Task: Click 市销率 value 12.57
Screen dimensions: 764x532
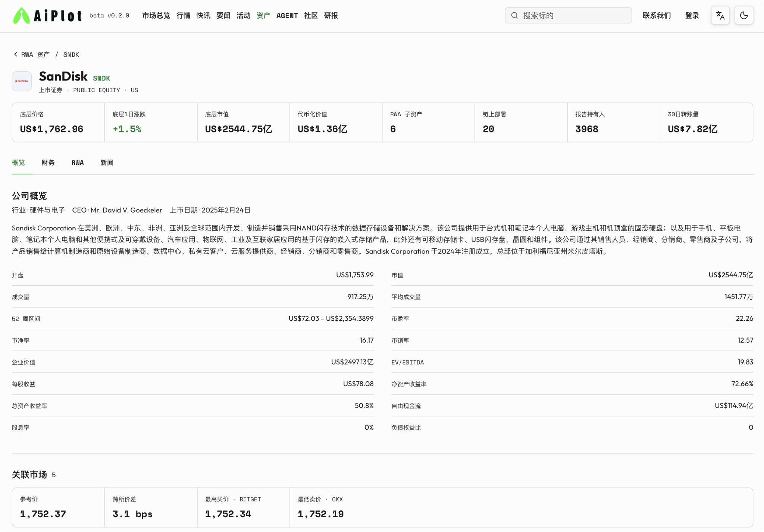Action: coord(745,340)
